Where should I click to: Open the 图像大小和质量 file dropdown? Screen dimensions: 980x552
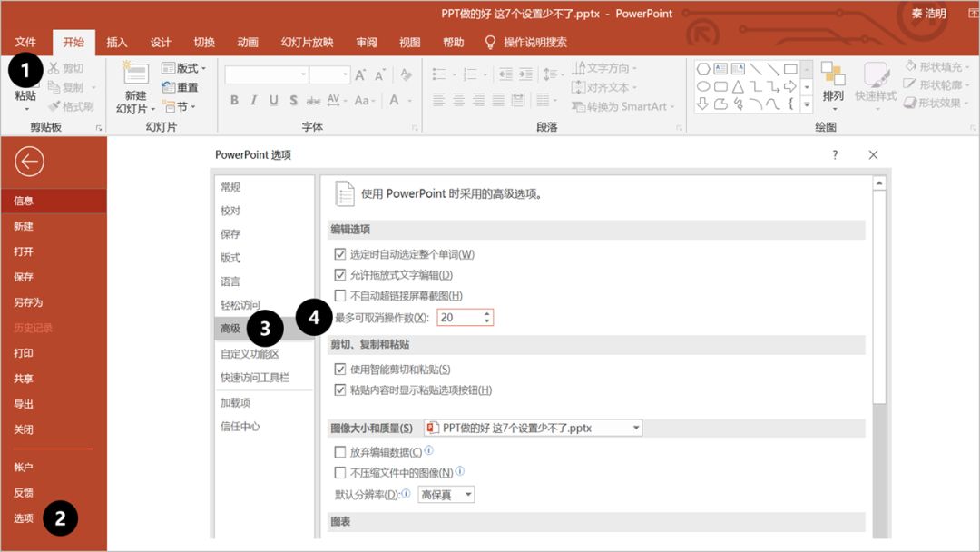coord(534,428)
